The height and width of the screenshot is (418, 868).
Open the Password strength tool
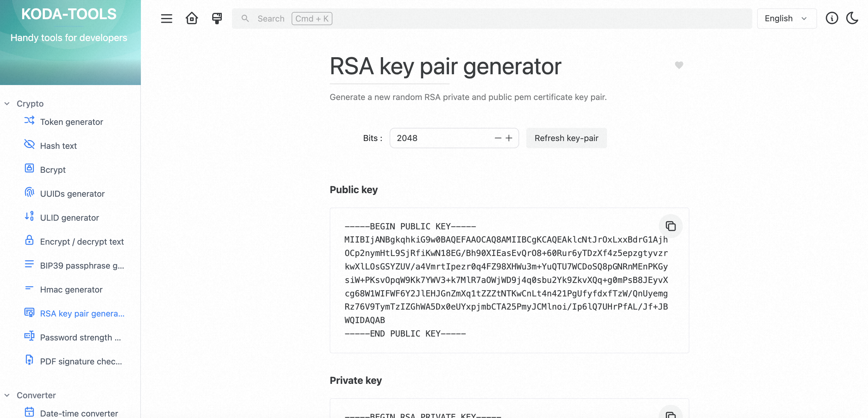(80, 337)
